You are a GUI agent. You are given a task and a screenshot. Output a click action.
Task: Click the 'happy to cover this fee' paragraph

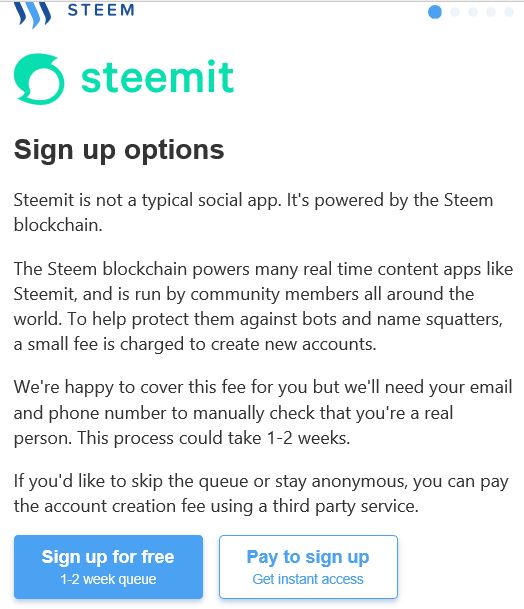263,412
